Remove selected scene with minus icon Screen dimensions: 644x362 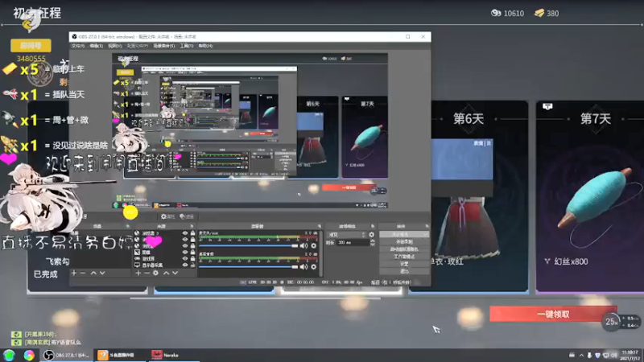pos(83,273)
